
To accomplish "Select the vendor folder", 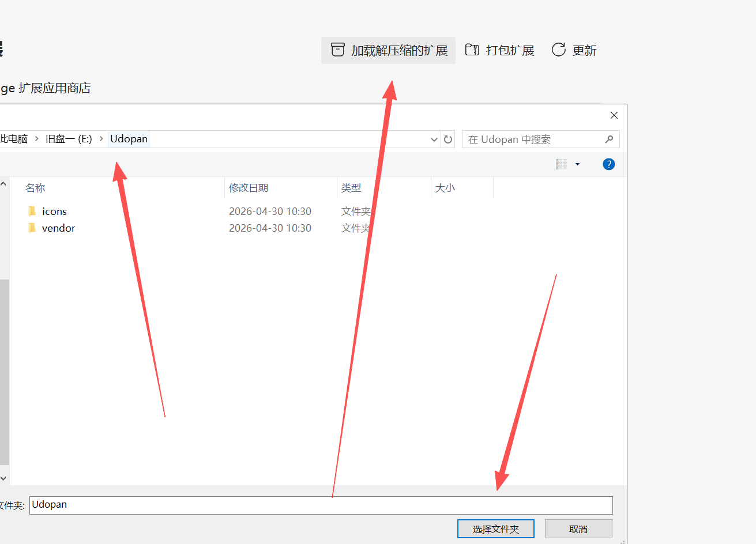I will 58,228.
